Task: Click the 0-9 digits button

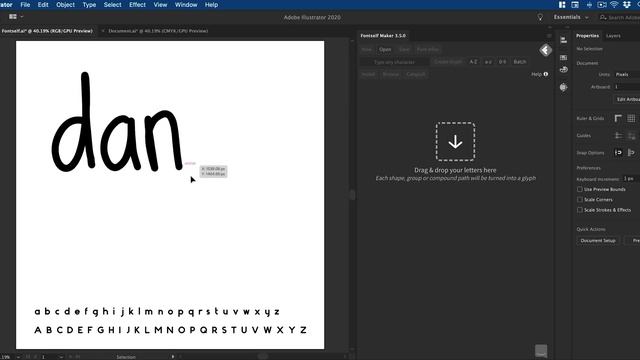Action: click(x=502, y=62)
